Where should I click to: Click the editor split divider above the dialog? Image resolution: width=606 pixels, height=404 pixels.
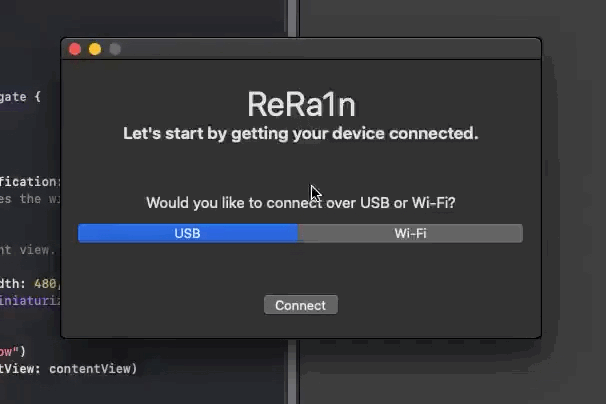292,18
